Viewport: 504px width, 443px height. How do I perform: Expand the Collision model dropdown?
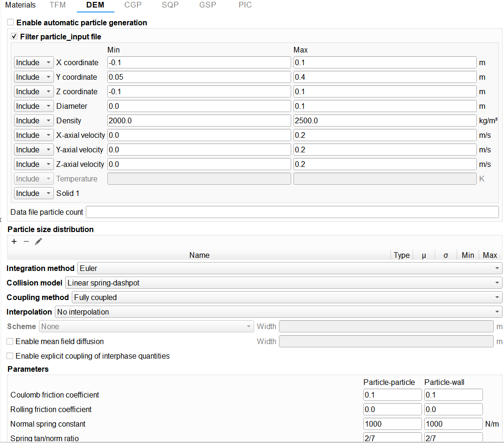point(283,283)
